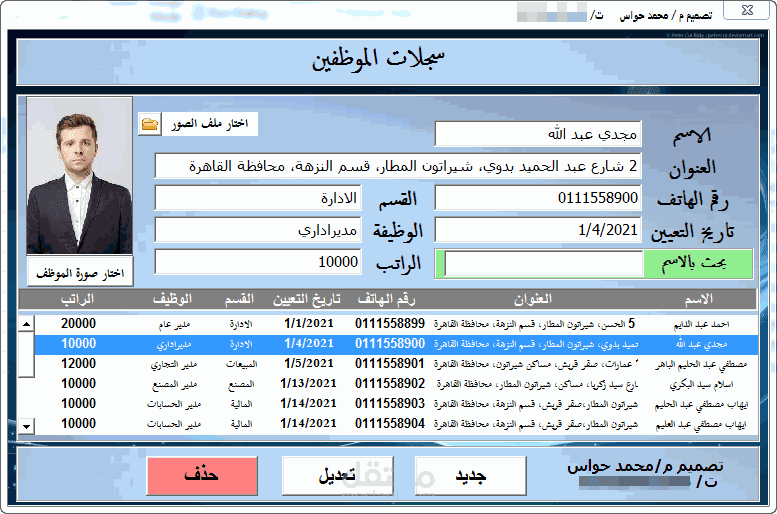Click the الاسم column header
Image resolution: width=777 pixels, height=514 pixels.
(699, 299)
